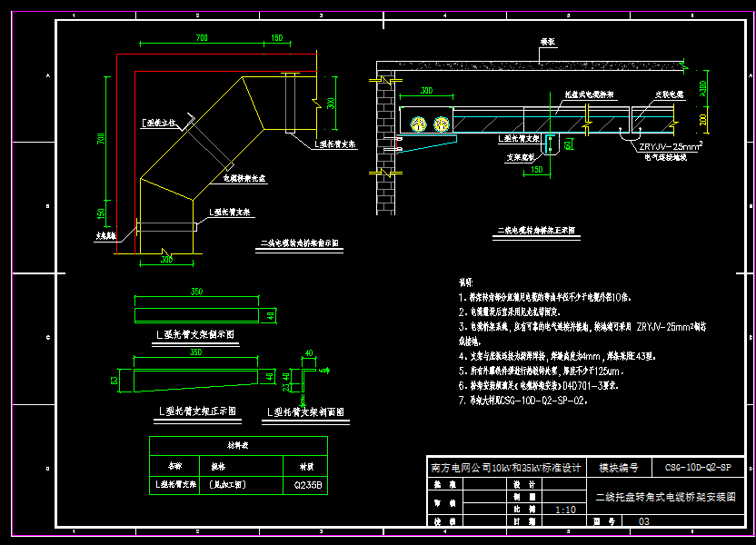
Task: Select note 7 with 'CSG-10D-Q2-SP-02'
Action: pos(523,401)
